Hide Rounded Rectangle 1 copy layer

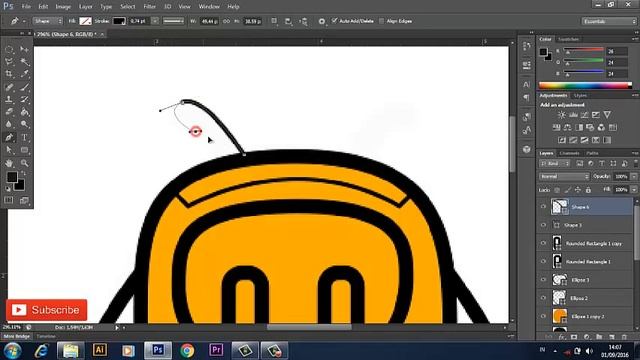click(x=543, y=243)
